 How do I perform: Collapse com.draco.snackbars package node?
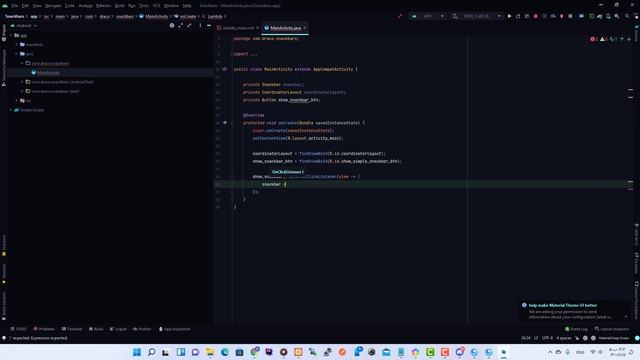coord(22,63)
